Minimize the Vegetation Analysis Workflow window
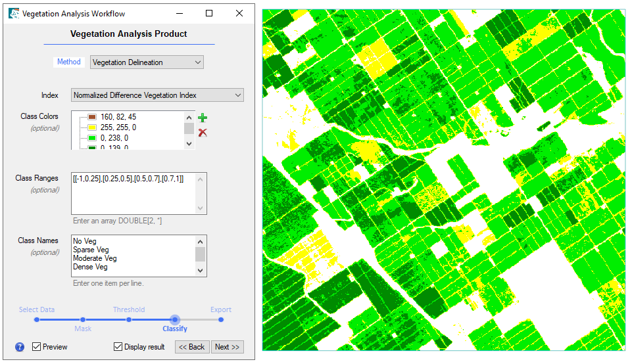 tap(179, 13)
